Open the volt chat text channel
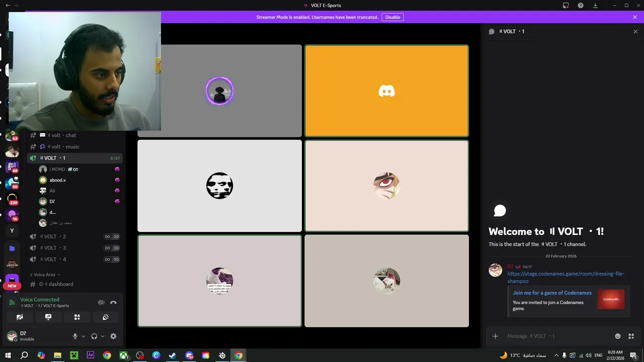Viewport: 644px width, 362px height. pos(74,135)
